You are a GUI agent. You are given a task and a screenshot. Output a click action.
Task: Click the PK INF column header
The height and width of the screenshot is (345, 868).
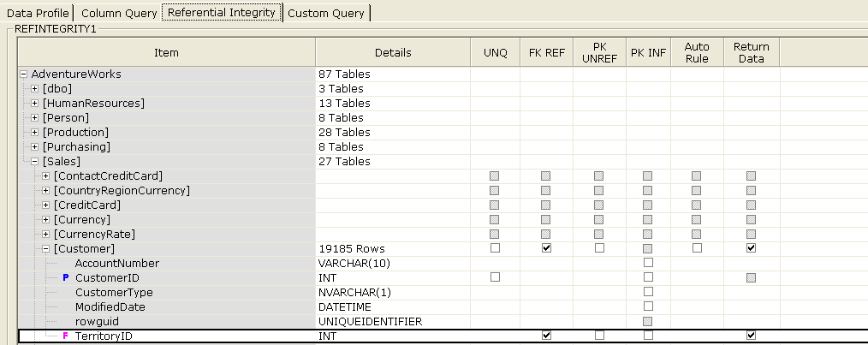tap(648, 52)
